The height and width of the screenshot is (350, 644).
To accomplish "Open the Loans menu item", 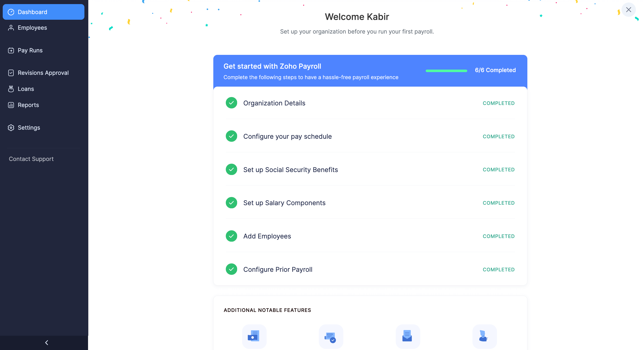I will [x=26, y=89].
